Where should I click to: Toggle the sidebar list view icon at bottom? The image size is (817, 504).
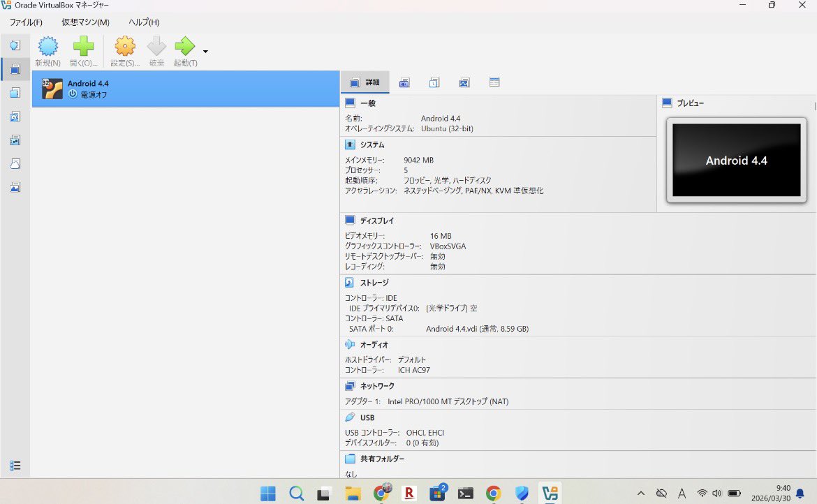click(x=15, y=466)
